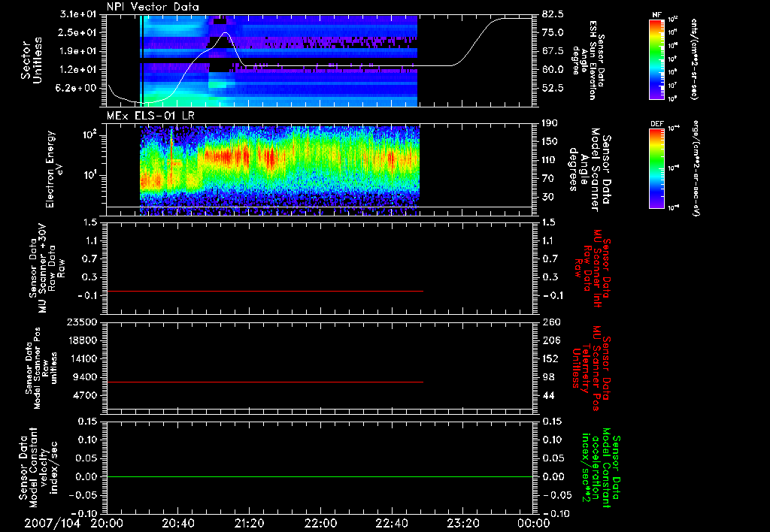Click the '14100' scanner position axis value
Image resolution: width=770 pixels, height=532 pixels.
[83, 358]
